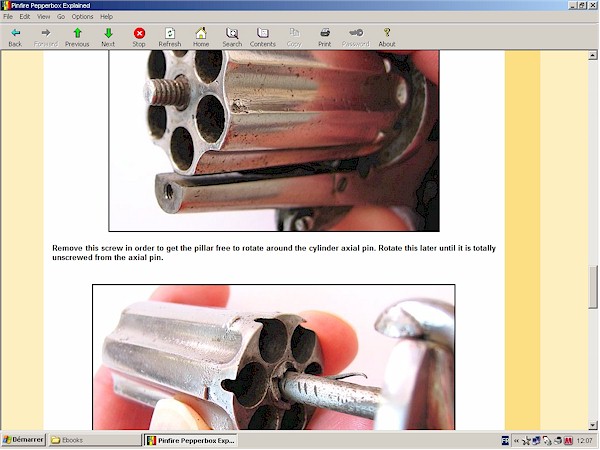Viewport: 600px width, 450px height.
Task: Open the Help menu
Action: tap(106, 16)
